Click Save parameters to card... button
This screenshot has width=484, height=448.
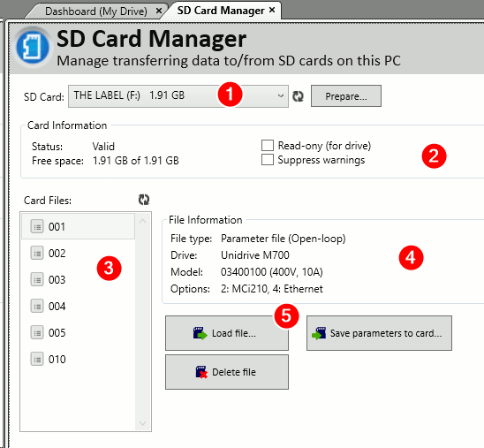[379, 333]
